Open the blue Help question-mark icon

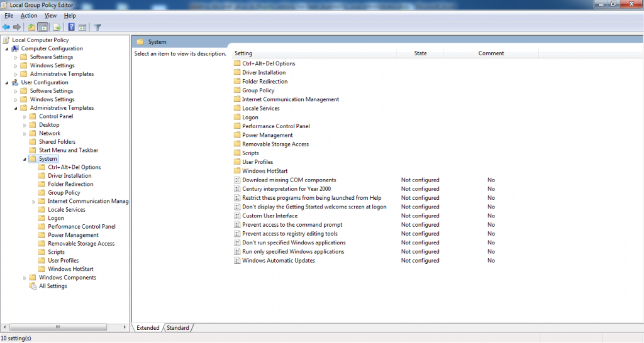72,27
